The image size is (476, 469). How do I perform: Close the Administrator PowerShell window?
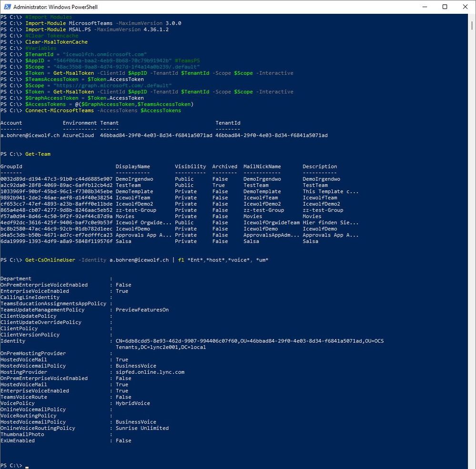click(465, 7)
